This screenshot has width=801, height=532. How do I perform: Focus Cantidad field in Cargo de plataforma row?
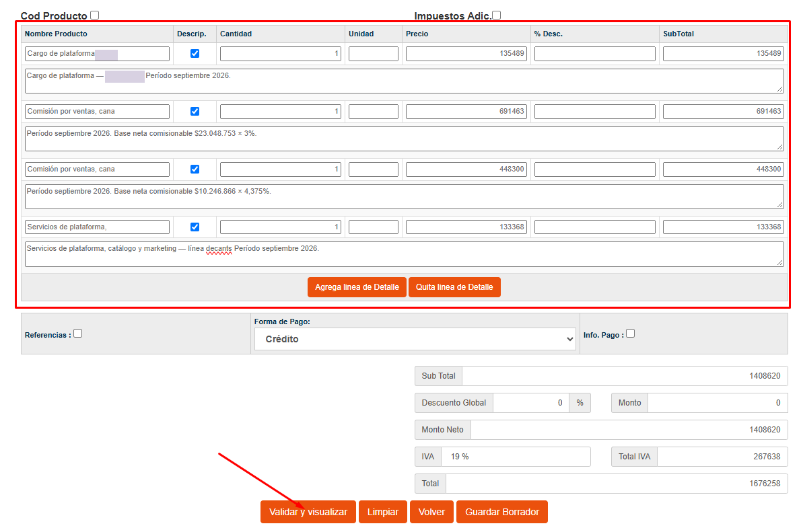tap(281, 54)
